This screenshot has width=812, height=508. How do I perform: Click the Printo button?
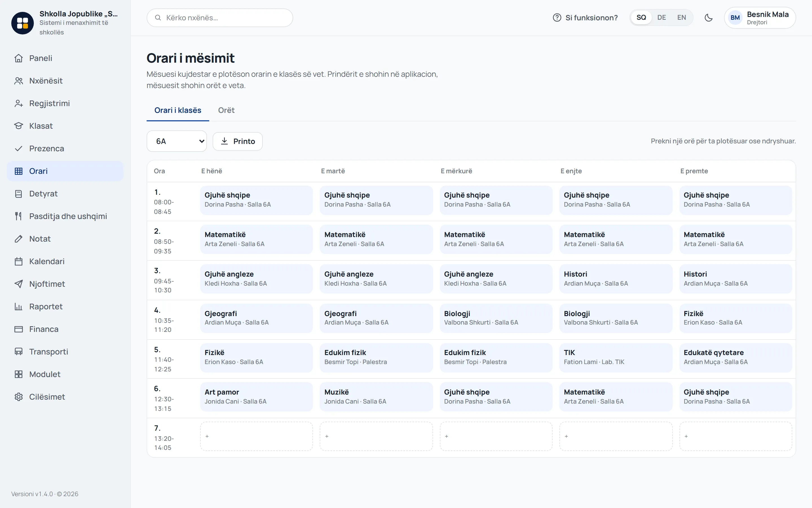click(238, 141)
